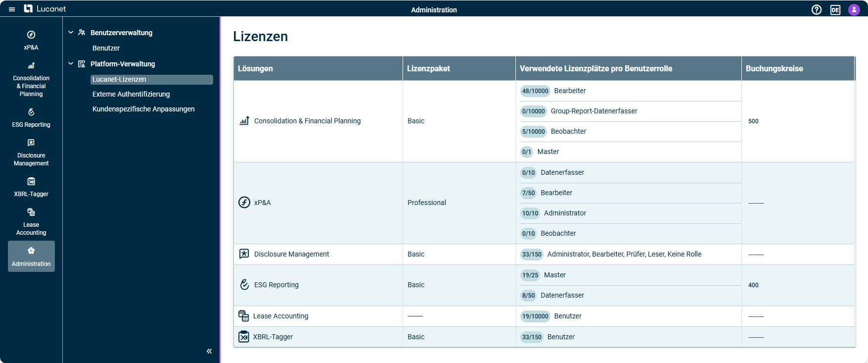Click ESG Reporting icon in table
This screenshot has height=363, width=868.
pyautogui.click(x=244, y=285)
